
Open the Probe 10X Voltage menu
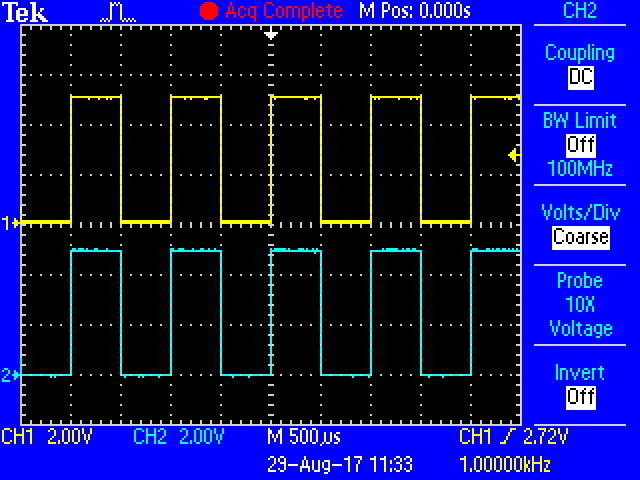(580, 304)
